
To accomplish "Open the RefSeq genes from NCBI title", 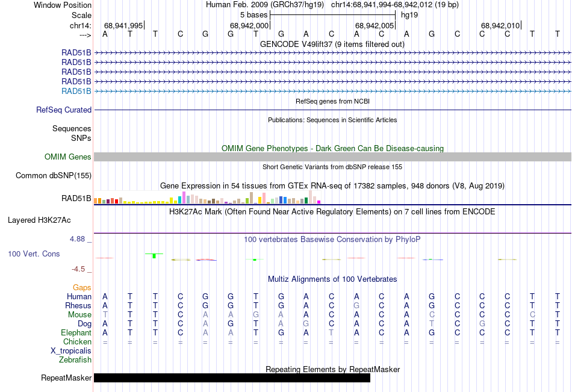I will pyautogui.click(x=332, y=101).
